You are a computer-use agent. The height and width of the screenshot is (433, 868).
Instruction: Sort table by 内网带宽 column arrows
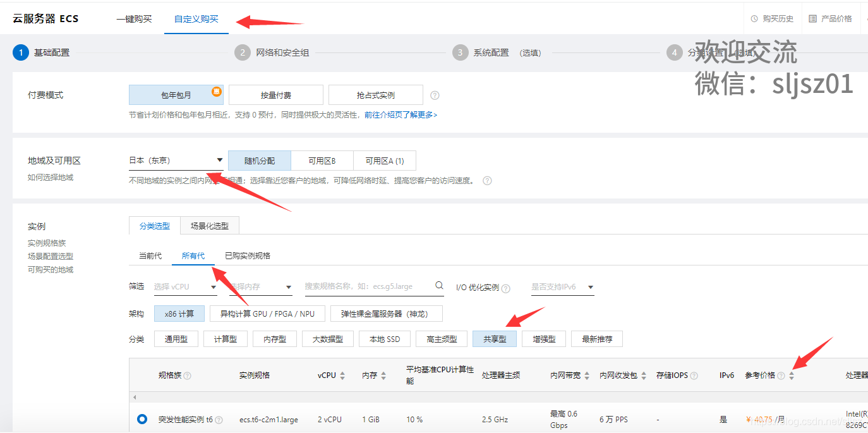pyautogui.click(x=586, y=375)
